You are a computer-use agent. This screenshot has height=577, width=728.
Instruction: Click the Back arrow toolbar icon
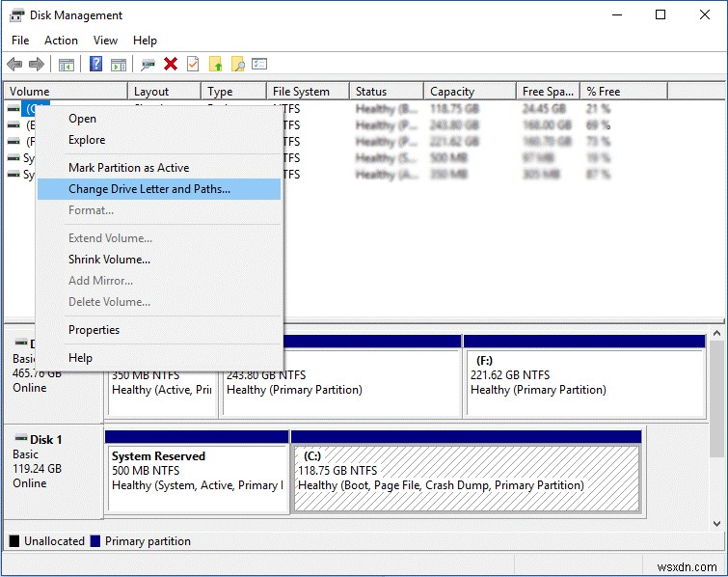point(14,65)
